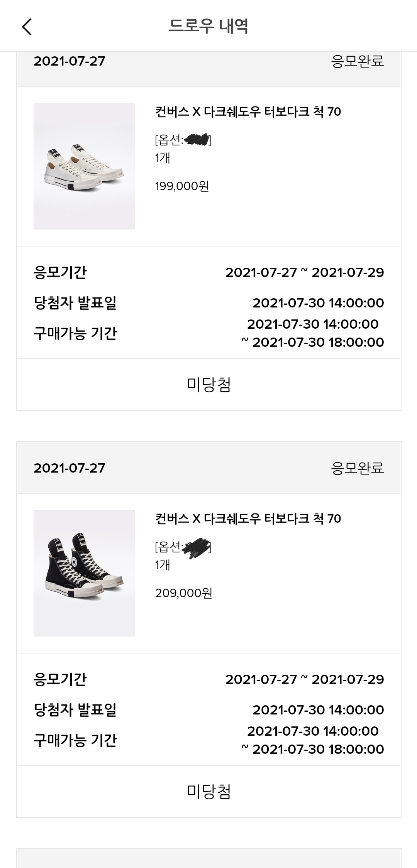Tap the product title above the 199,000원 price
Image resolution: width=417 pixels, height=868 pixels.
click(248, 112)
